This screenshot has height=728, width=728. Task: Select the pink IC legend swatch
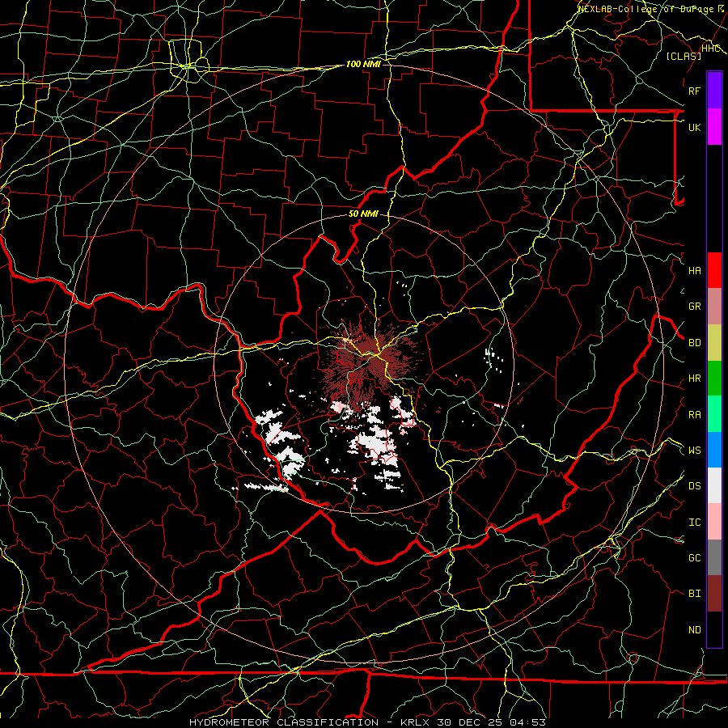pos(714,522)
